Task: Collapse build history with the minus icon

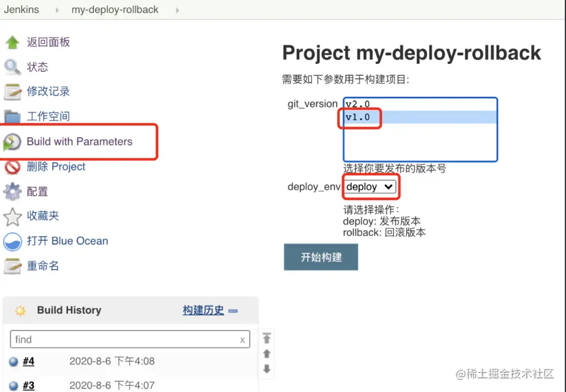Action: (x=233, y=311)
